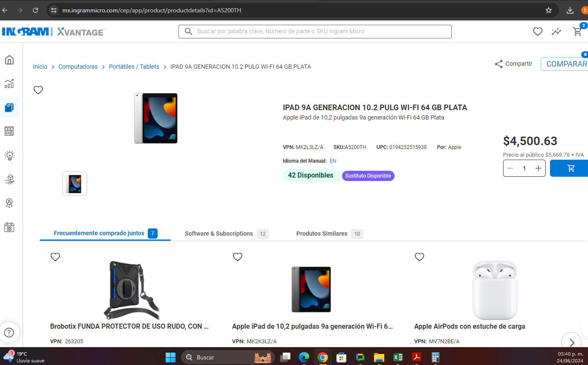Click the search magnifier icon
The width and height of the screenshot is (588, 365).
click(188, 32)
